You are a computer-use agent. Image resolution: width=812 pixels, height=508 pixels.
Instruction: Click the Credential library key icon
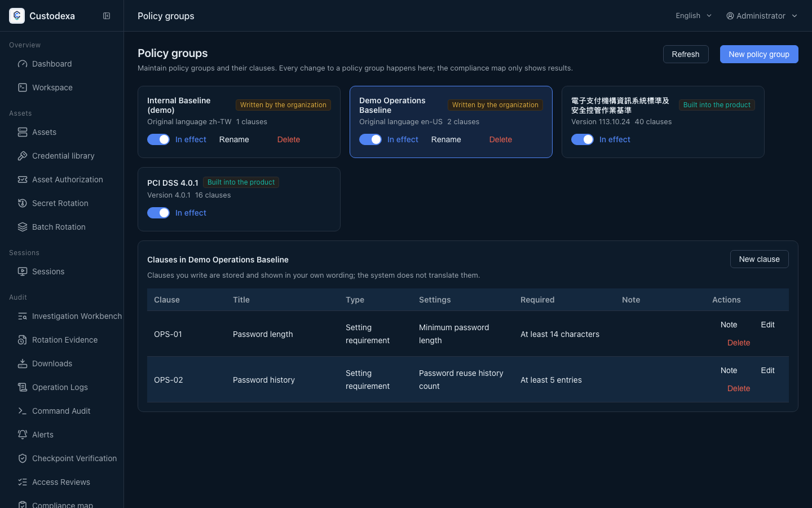pos(23,156)
